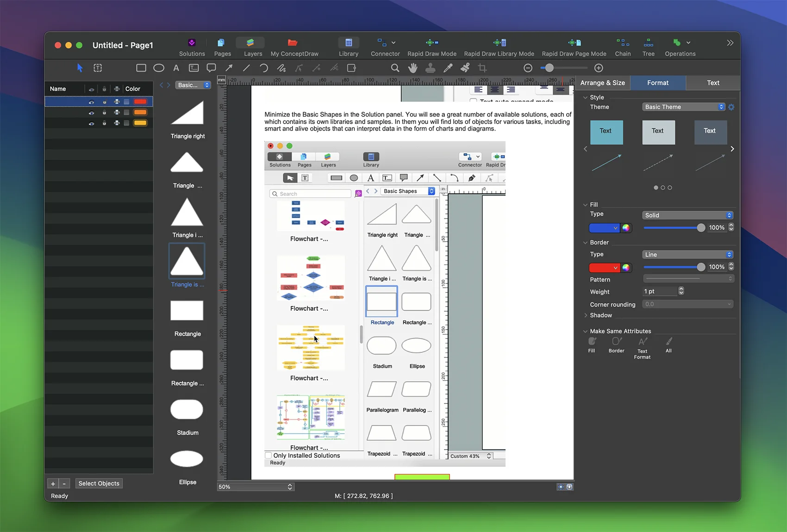Screen dimensions: 787x532
Task: Toggle lock on the red layer
Action: click(104, 102)
